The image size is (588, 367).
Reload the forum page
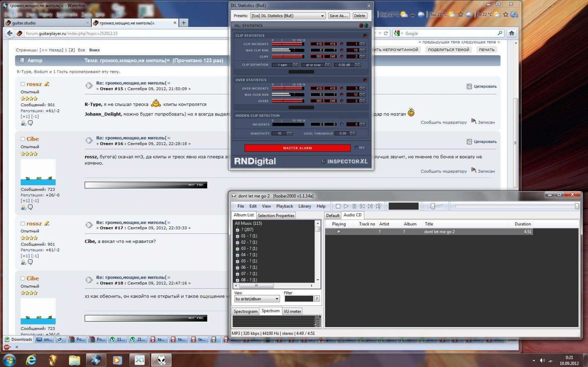(x=386, y=33)
